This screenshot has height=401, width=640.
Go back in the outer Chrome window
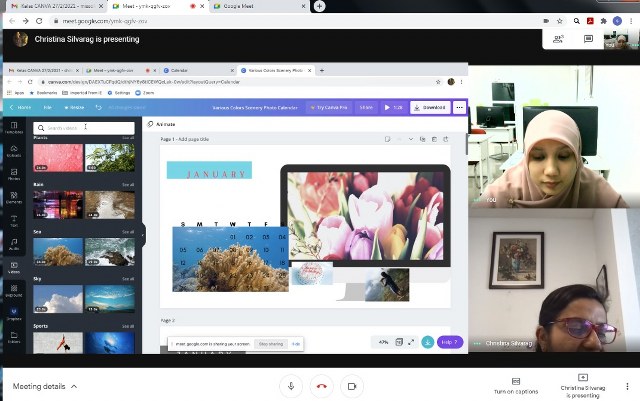click(x=12, y=21)
